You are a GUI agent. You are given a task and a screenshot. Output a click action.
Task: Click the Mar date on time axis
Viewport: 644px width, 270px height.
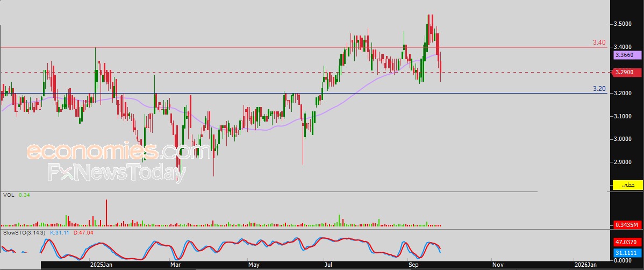tap(175, 265)
